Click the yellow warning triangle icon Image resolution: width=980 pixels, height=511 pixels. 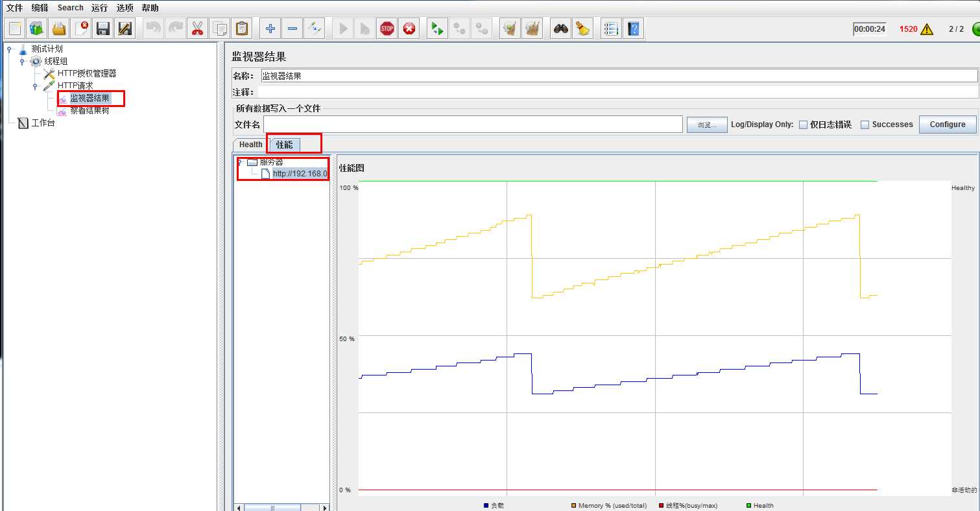pyautogui.click(x=926, y=29)
